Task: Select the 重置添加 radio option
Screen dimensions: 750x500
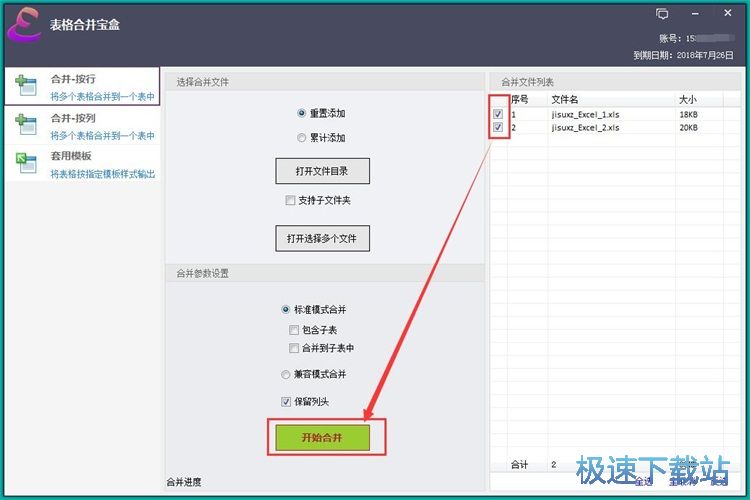Action: tap(301, 113)
